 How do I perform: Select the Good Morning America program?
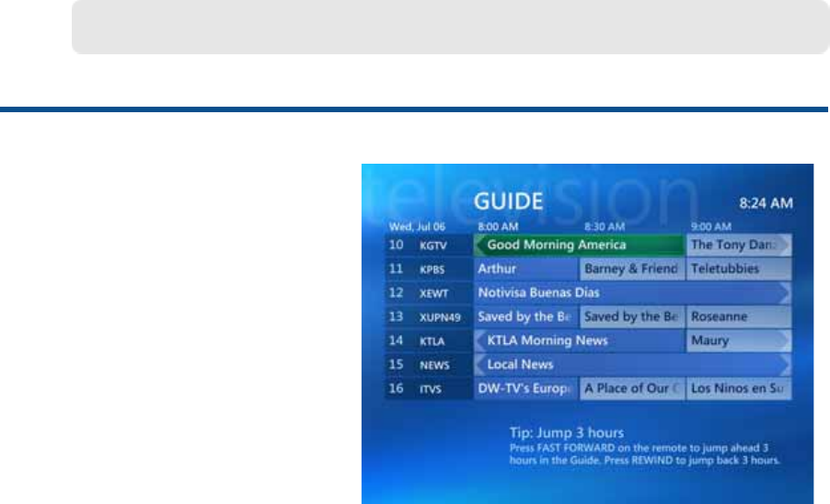click(579, 245)
